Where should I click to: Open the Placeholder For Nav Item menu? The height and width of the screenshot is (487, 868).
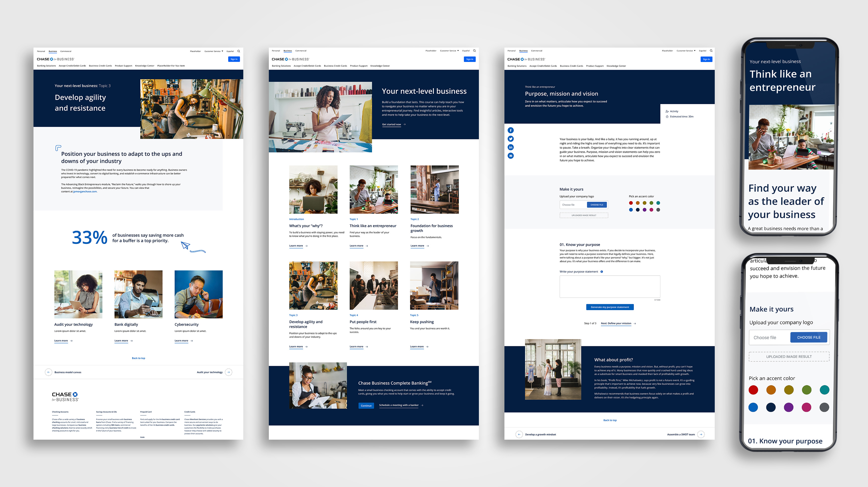[x=171, y=66]
